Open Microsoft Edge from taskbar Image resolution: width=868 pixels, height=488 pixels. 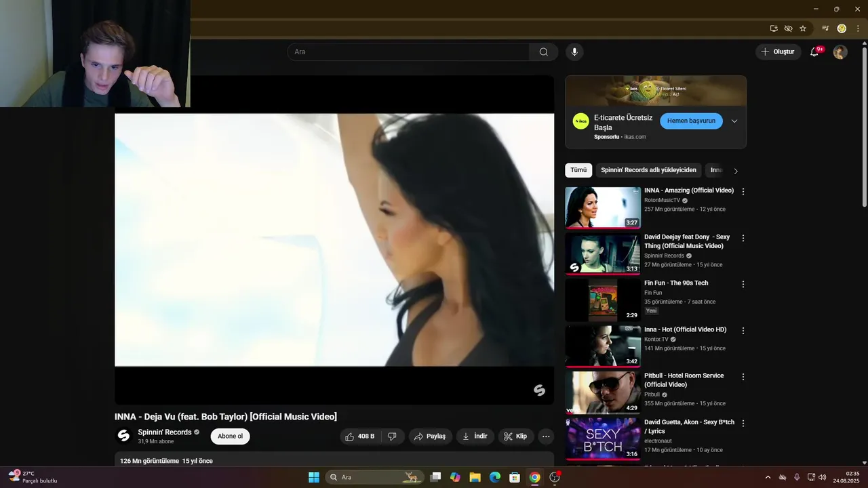coord(495,477)
